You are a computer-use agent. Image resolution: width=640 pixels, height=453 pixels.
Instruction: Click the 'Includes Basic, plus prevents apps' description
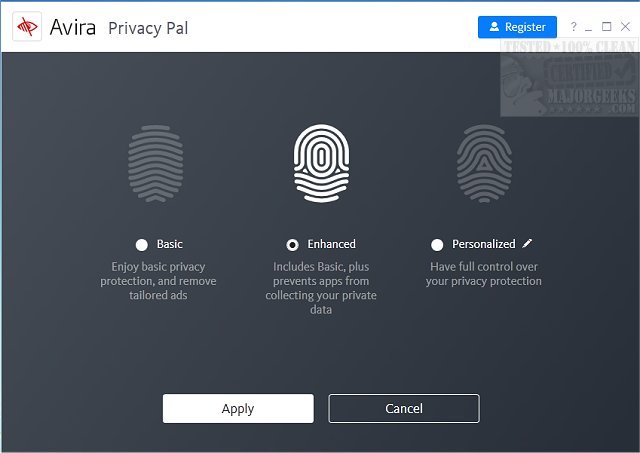pyautogui.click(x=320, y=288)
